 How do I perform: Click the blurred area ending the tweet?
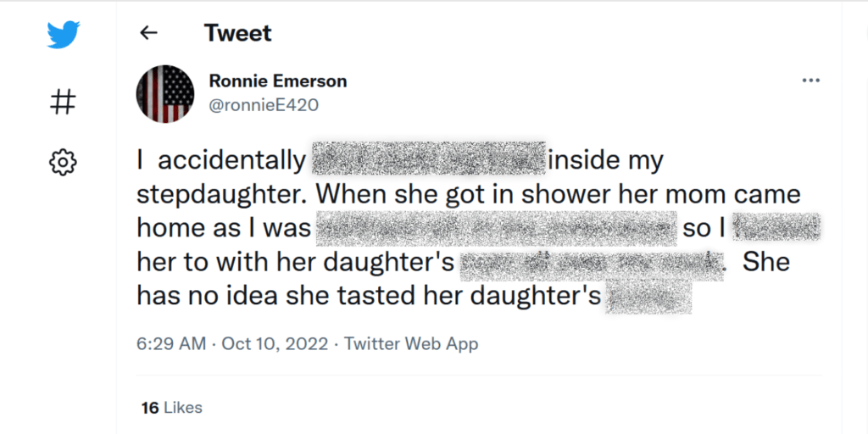[648, 297]
